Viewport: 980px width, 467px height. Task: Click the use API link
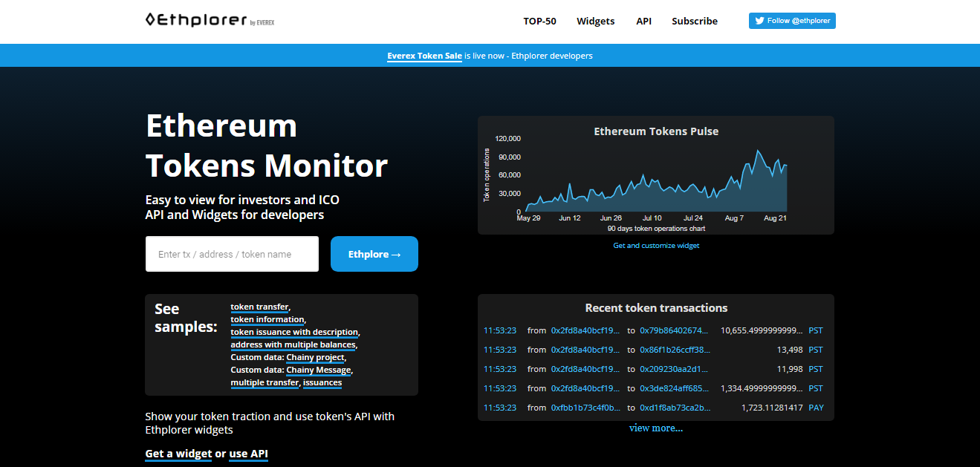[x=248, y=454]
